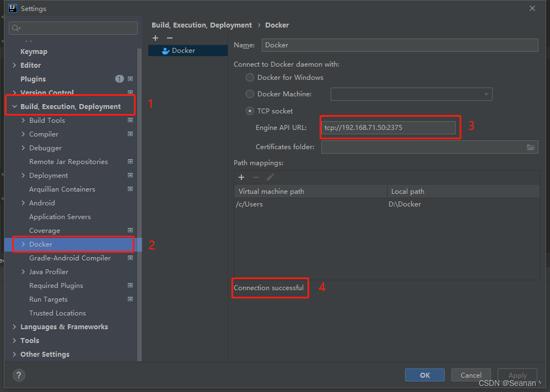The width and height of the screenshot is (550, 392).
Task: Click project-level icon beside Run Targets
Action: click(x=131, y=299)
